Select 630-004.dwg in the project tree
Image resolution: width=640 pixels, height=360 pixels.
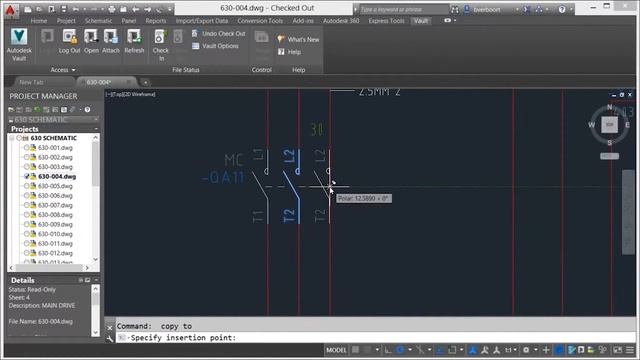tap(57, 176)
